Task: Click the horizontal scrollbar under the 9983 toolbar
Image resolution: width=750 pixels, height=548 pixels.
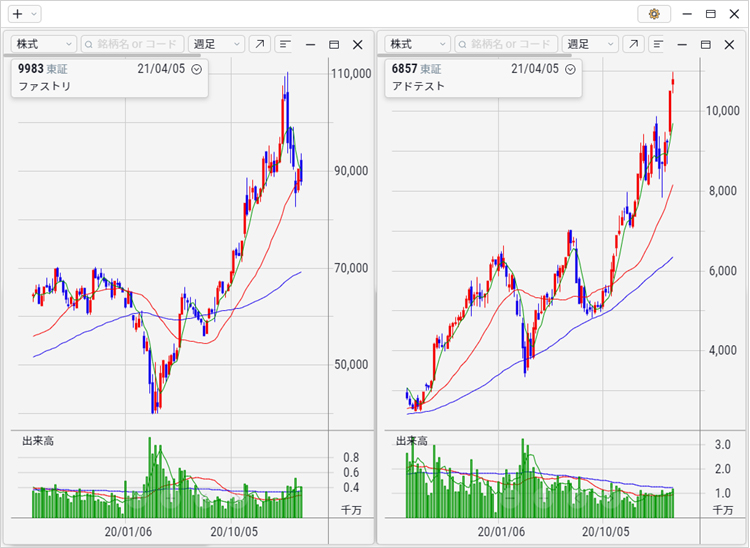Action: pyautogui.click(x=101, y=55)
